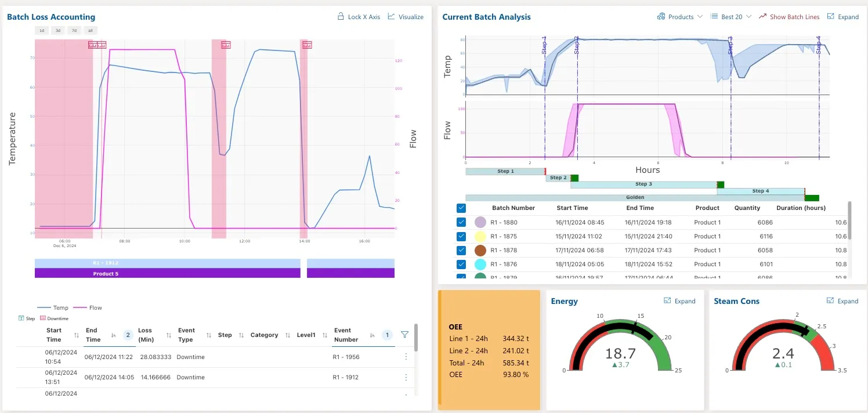Screen dimensions: 868x413
Task: Click Show Batch Lines button
Action: coord(789,17)
